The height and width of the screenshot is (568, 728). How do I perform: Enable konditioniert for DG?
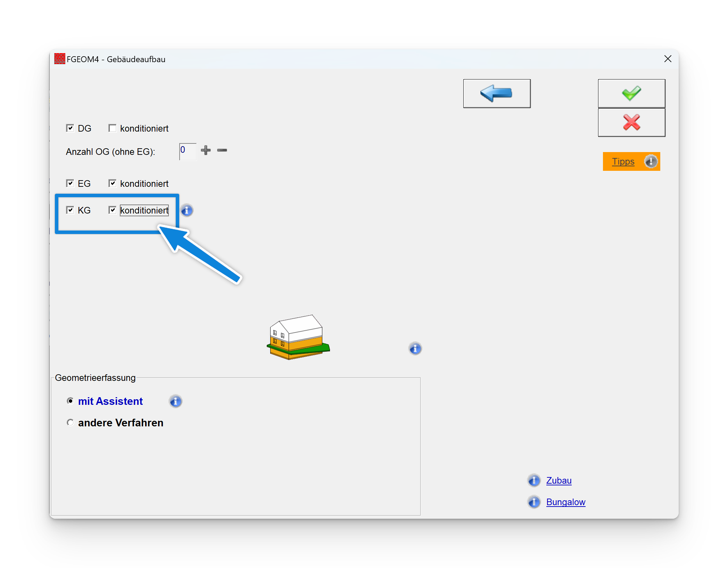click(x=112, y=128)
